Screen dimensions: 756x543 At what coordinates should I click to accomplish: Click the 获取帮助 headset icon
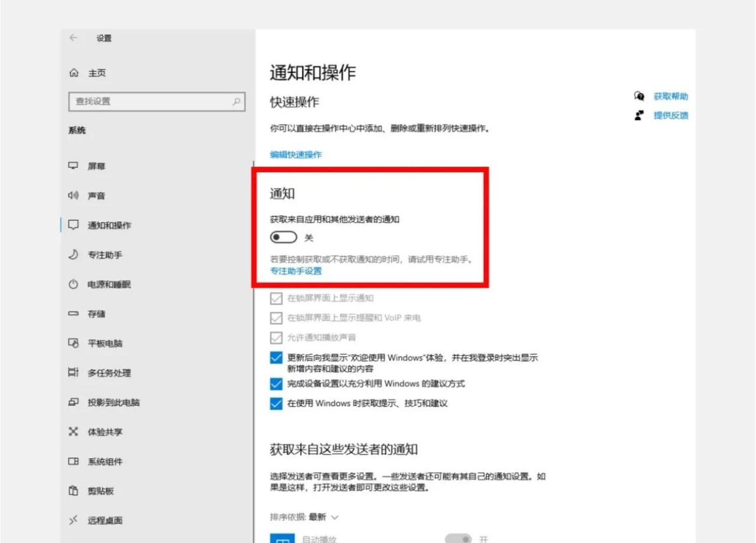tap(638, 96)
